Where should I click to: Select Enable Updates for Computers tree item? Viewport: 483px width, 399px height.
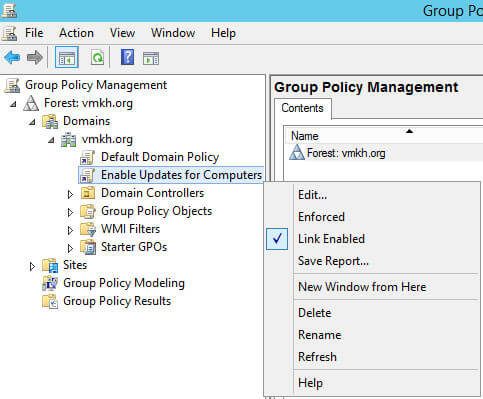click(x=181, y=175)
